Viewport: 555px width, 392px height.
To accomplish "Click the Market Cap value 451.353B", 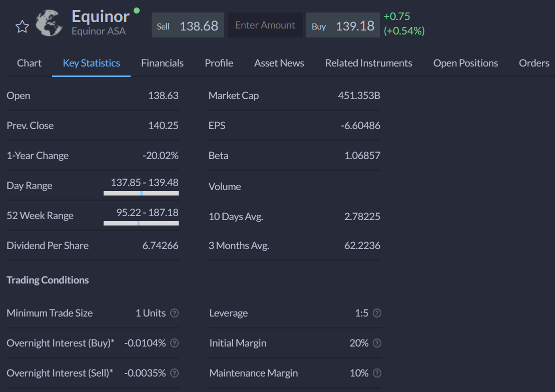I will click(x=359, y=95).
